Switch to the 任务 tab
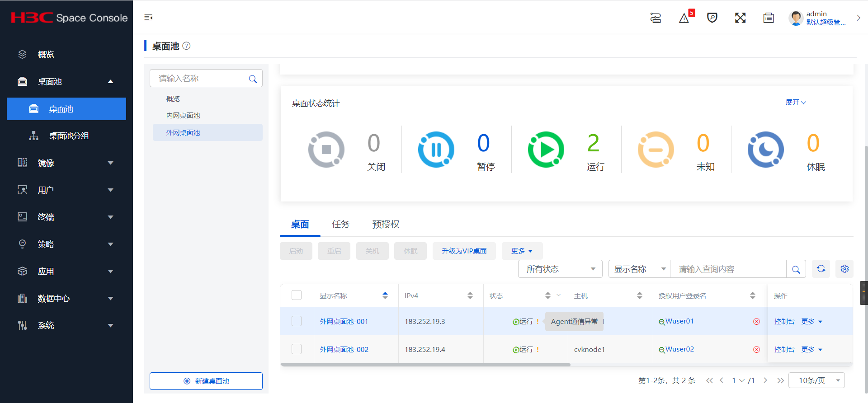The image size is (868, 403). (x=340, y=224)
